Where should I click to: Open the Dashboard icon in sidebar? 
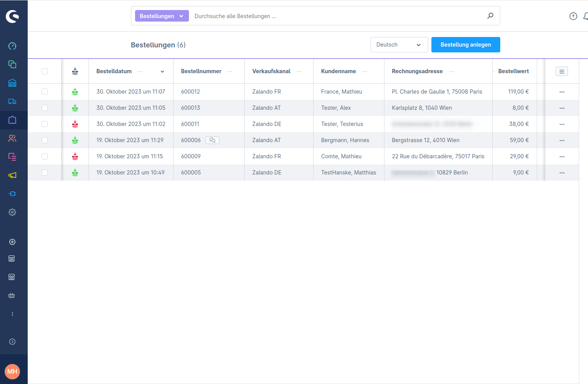tap(12, 46)
